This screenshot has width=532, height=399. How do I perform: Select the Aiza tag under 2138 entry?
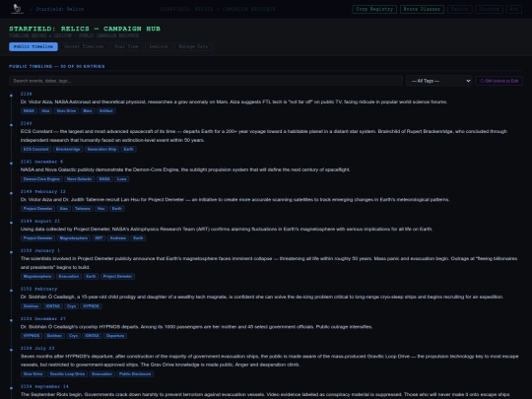point(45,111)
